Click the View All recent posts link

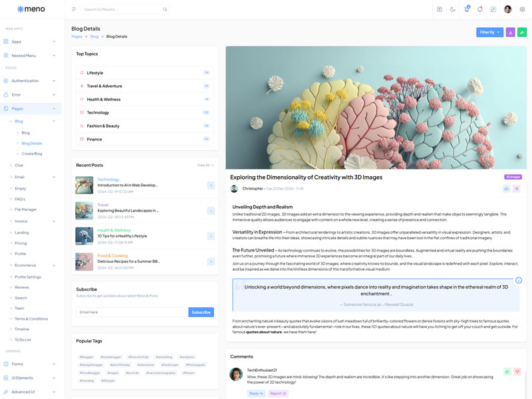pyautogui.click(x=205, y=165)
